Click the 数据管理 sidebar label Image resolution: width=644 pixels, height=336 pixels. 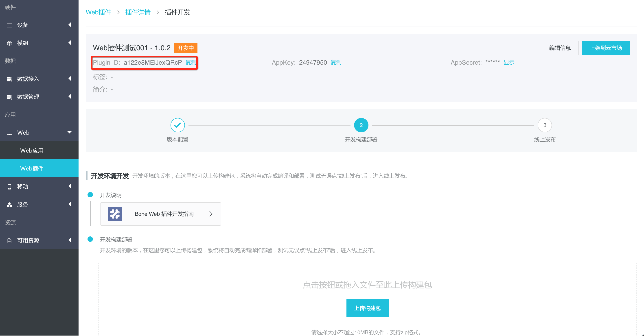[28, 97]
